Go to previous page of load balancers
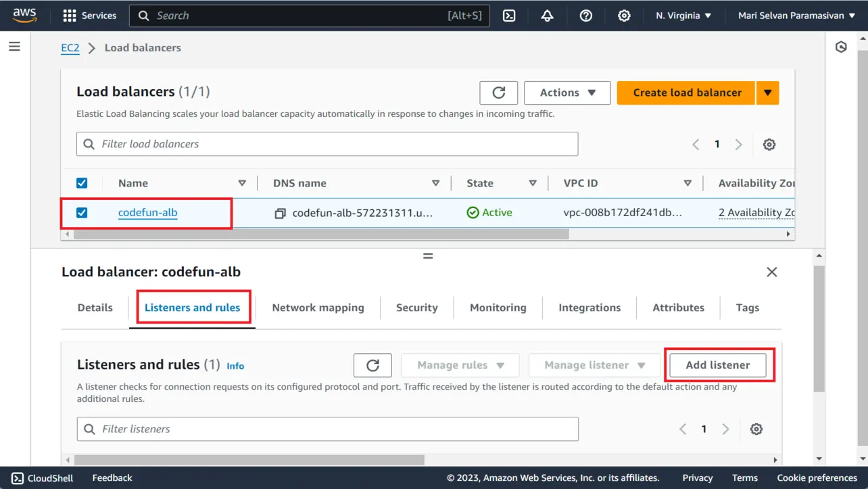Viewport: 868px width, 489px height. (696, 145)
